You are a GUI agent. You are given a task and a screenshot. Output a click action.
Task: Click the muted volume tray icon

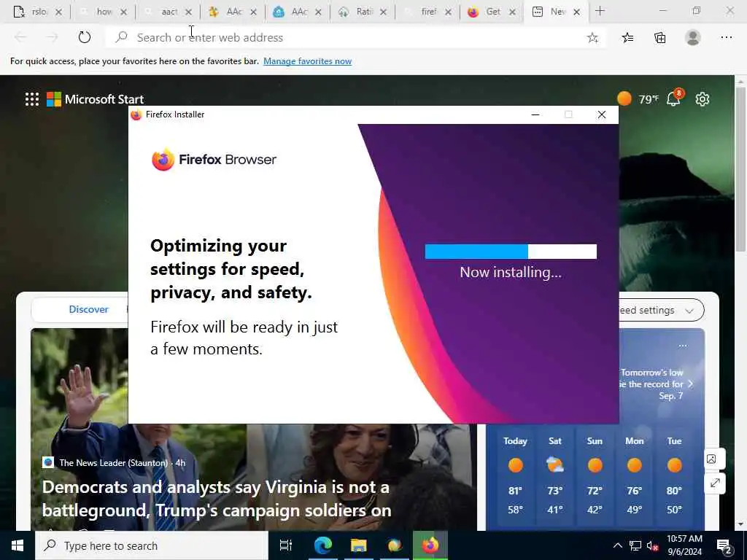pos(652,545)
